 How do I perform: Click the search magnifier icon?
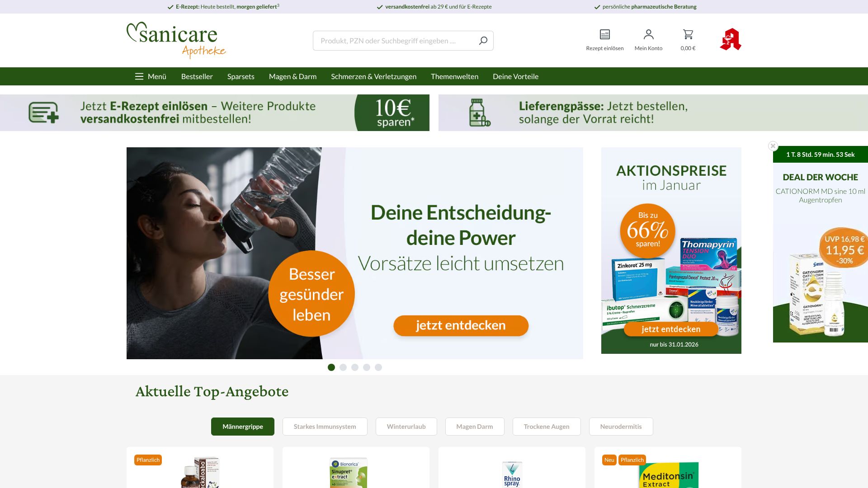pyautogui.click(x=483, y=40)
